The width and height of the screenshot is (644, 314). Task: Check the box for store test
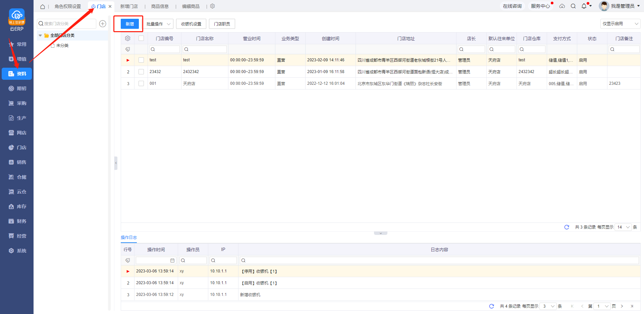tap(141, 60)
